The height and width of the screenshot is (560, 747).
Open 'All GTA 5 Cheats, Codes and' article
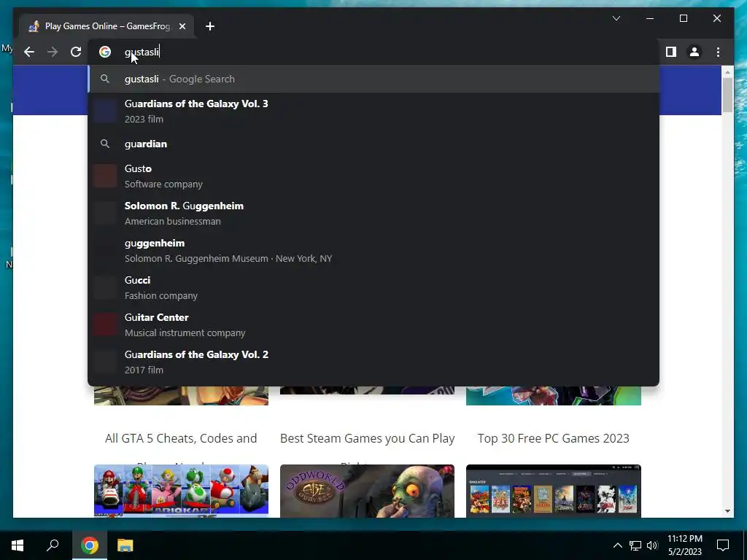coord(181,438)
